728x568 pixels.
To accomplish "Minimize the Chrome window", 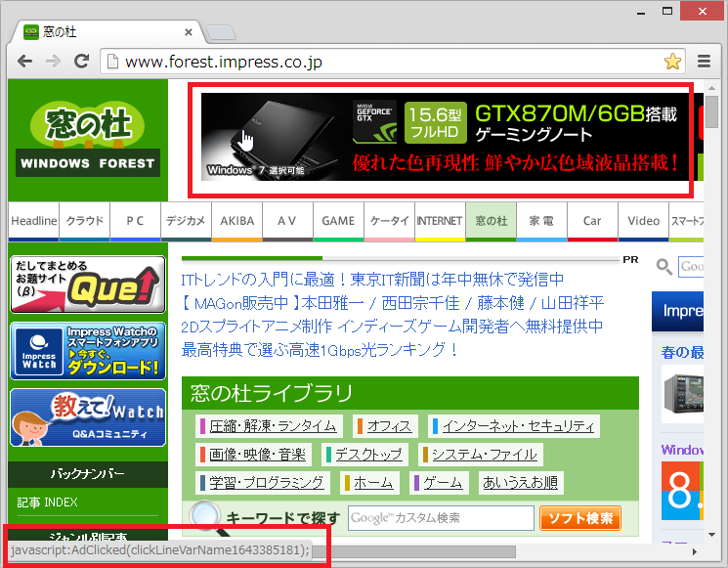I will click(x=641, y=12).
